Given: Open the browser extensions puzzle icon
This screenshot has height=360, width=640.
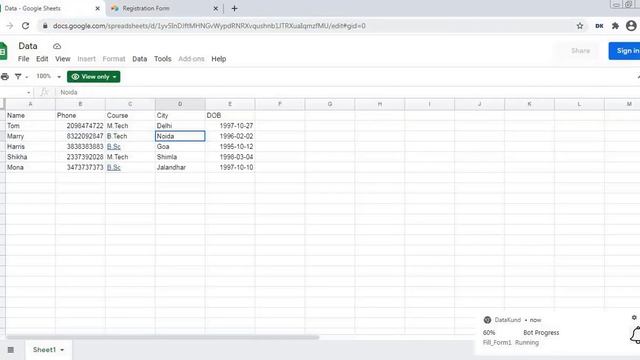Looking at the screenshot, I should tap(615, 26).
